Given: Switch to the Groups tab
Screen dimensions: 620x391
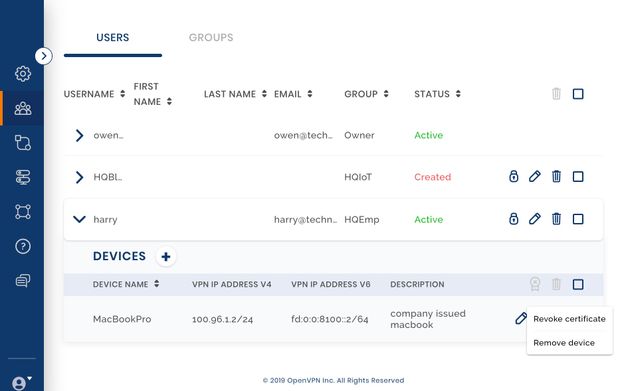Looking at the screenshot, I should pos(211,38).
